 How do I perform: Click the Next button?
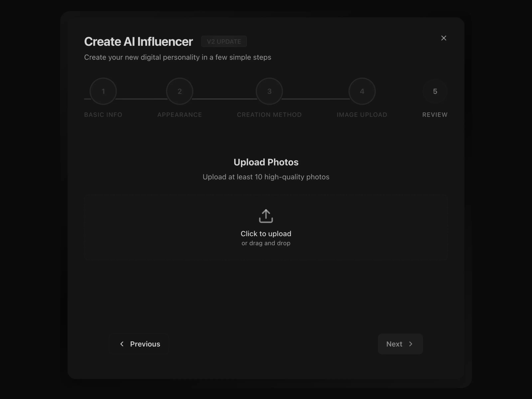[400, 344]
